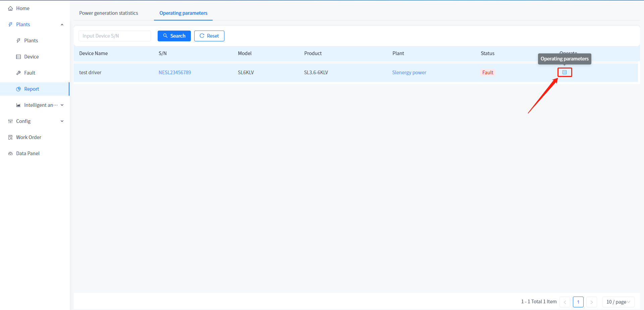Screen dimensions: 644x310
Task: Open the Report menu item
Action: pyautogui.click(x=32, y=89)
